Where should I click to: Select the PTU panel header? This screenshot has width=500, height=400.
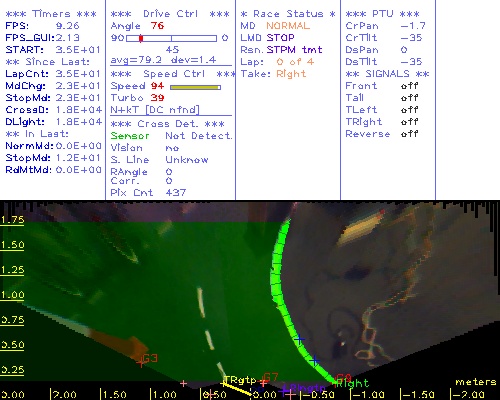click(382, 14)
